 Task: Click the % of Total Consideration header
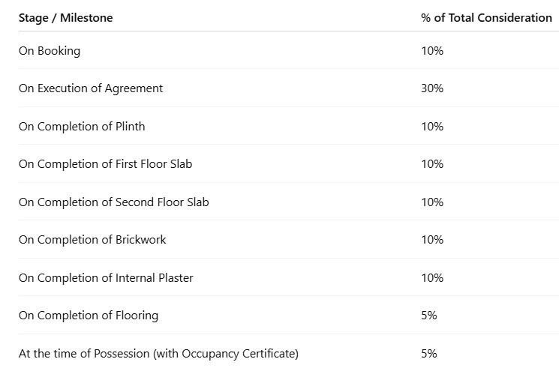tap(486, 18)
